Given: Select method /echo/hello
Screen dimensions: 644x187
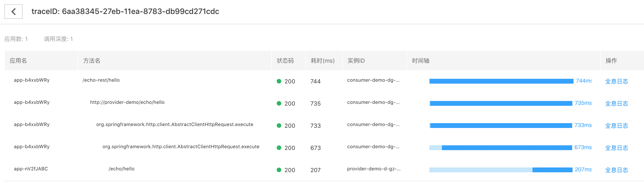Looking at the screenshot, I should pyautogui.click(x=122, y=169).
